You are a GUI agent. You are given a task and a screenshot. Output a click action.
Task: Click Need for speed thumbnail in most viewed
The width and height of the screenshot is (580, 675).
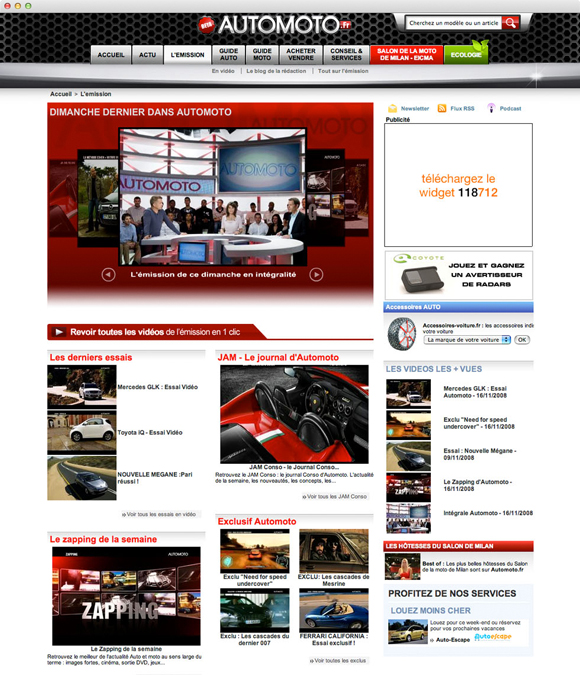408,424
